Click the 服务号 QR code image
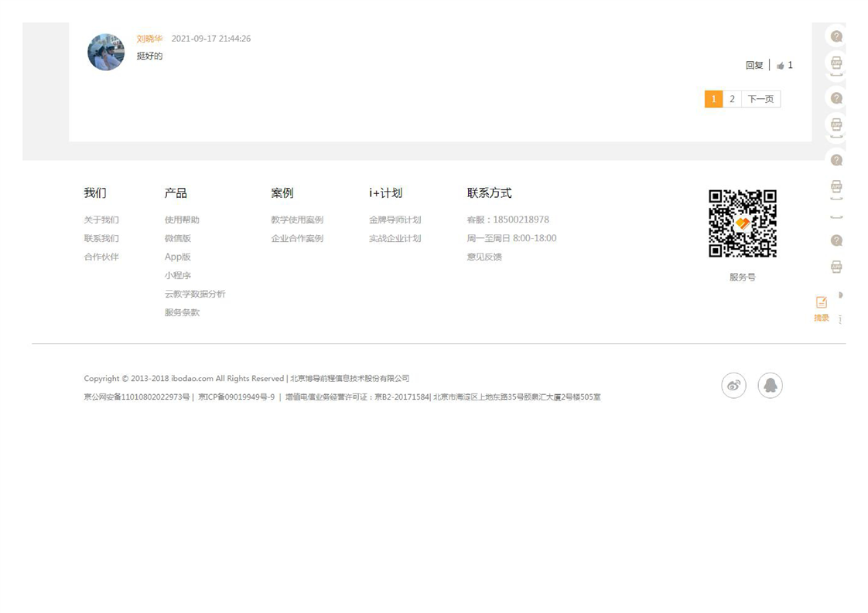The image size is (868, 613). coord(742,223)
